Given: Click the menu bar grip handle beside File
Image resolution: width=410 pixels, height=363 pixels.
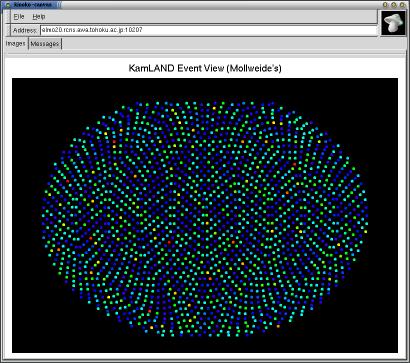Looking at the screenshot, I should [x=8, y=17].
